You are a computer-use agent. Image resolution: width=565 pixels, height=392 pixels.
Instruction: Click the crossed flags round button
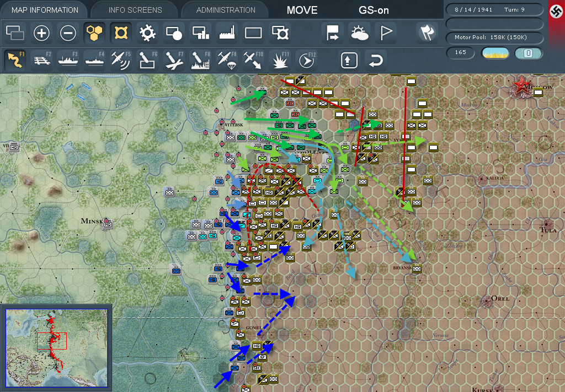(427, 33)
